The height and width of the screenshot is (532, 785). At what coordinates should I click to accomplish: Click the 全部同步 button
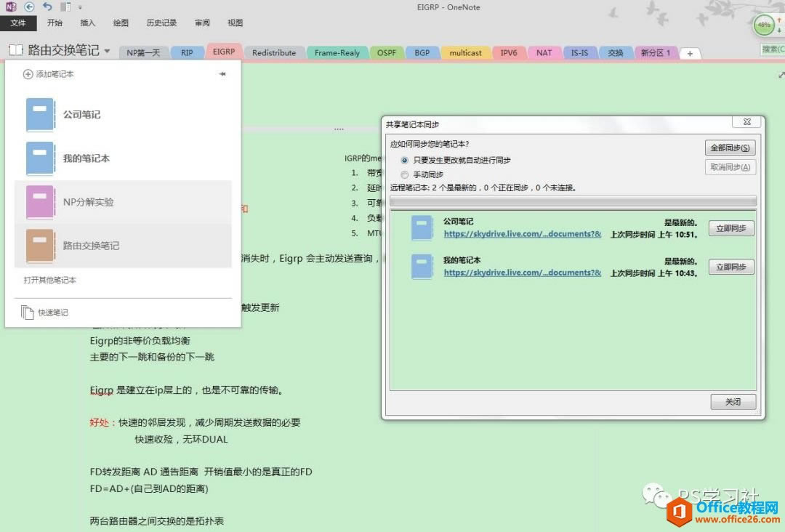[729, 148]
